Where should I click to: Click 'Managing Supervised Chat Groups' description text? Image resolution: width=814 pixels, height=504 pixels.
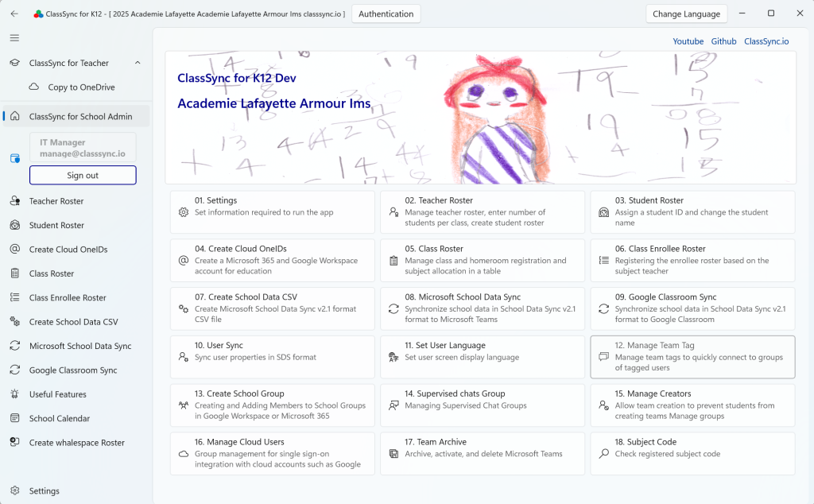(466, 405)
